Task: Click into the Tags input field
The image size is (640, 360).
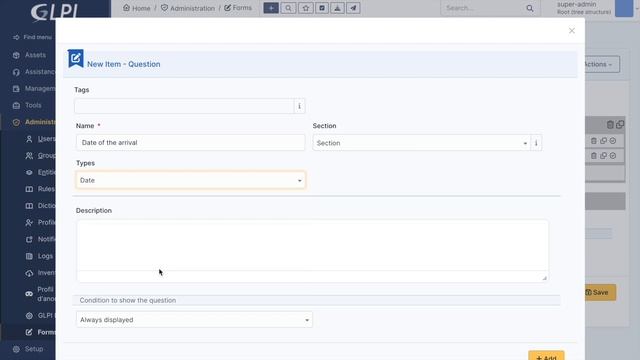Action: point(184,106)
